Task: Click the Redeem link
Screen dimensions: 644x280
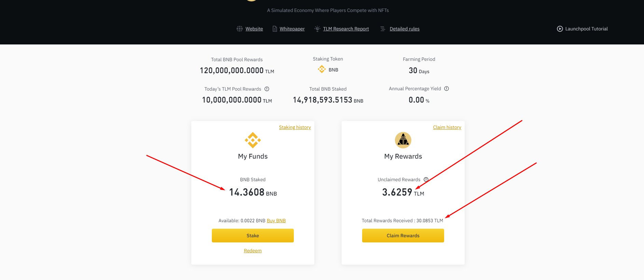Action: click(253, 251)
